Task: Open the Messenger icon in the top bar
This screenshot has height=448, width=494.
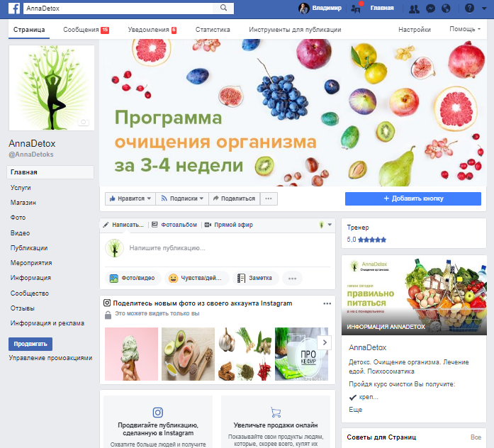Action: pyautogui.click(x=430, y=9)
